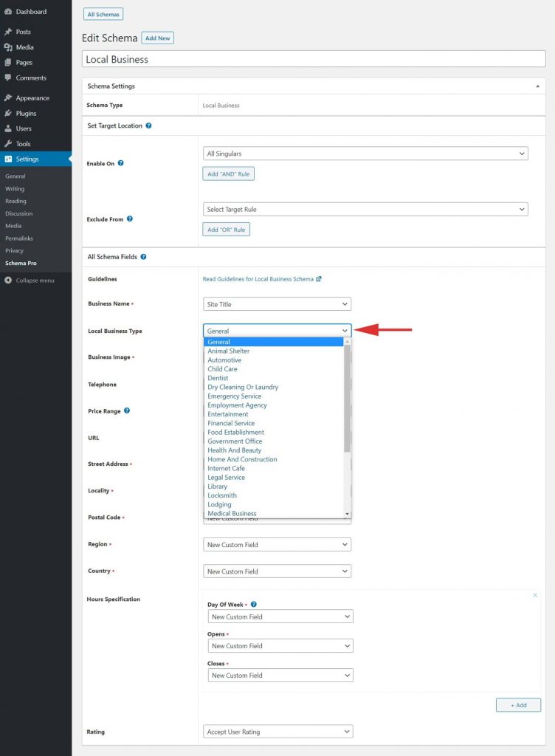This screenshot has height=756, width=555.
Task: Click the Appearance paintbrush icon
Action: [x=8, y=97]
